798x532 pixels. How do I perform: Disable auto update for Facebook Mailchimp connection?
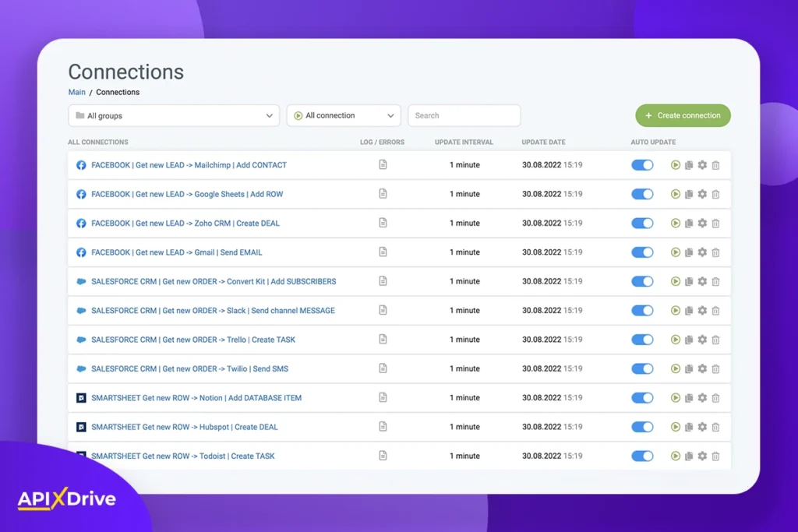642,165
